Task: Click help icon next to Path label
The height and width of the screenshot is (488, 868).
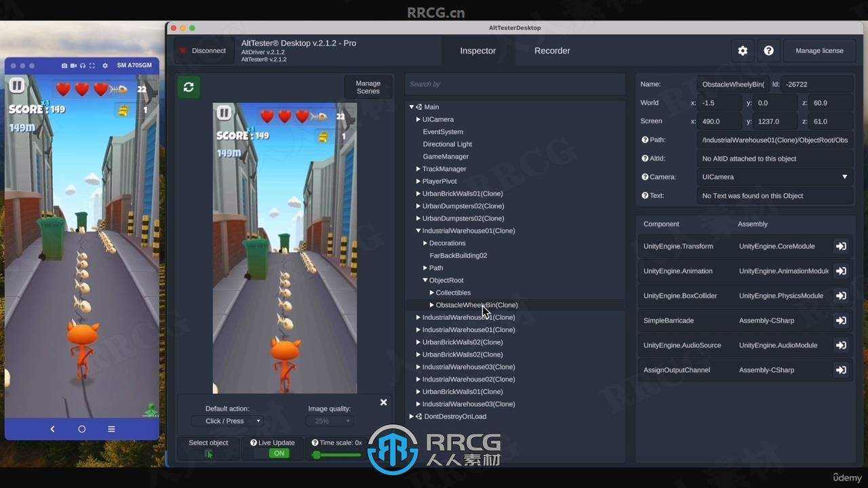Action: [645, 140]
